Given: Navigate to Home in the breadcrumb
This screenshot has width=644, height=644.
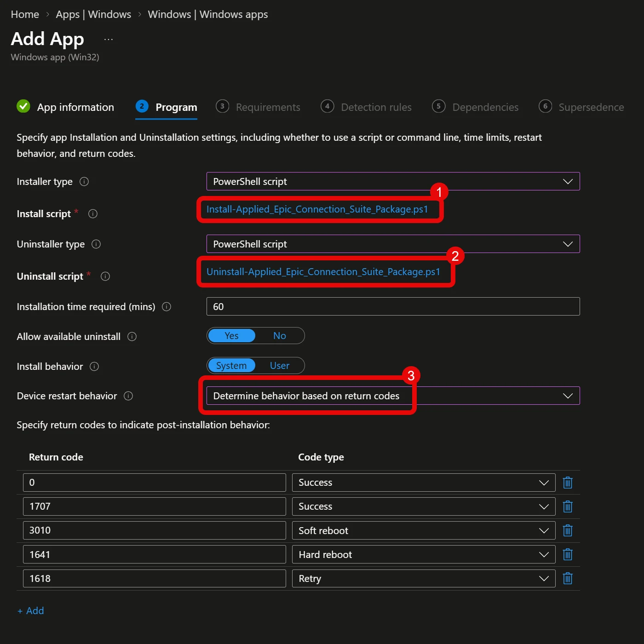Looking at the screenshot, I should (x=25, y=14).
